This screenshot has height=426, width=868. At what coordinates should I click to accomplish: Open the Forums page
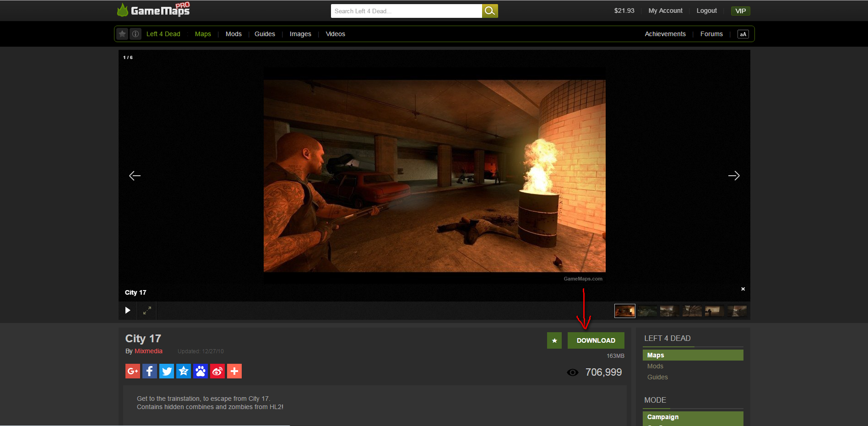coord(711,34)
